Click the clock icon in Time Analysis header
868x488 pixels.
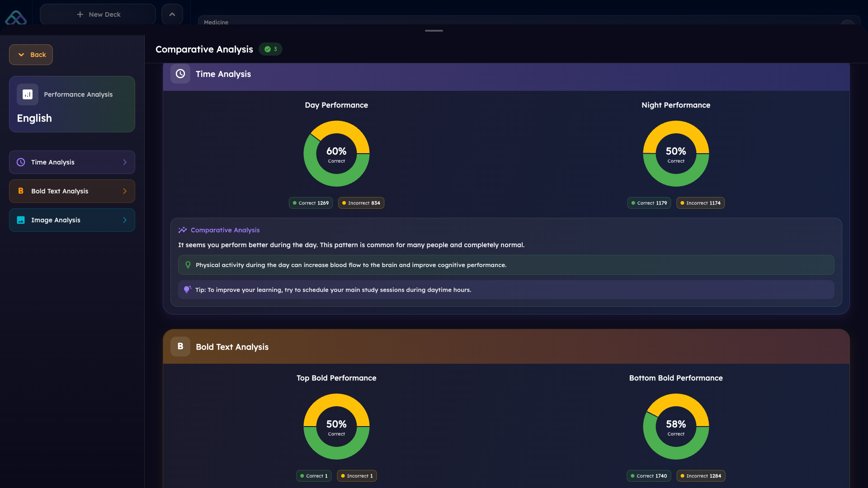[180, 74]
